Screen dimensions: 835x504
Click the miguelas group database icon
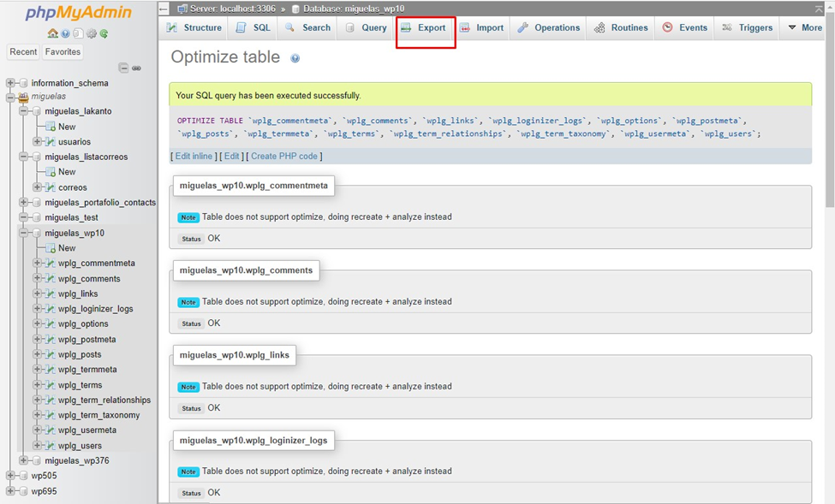23,97
